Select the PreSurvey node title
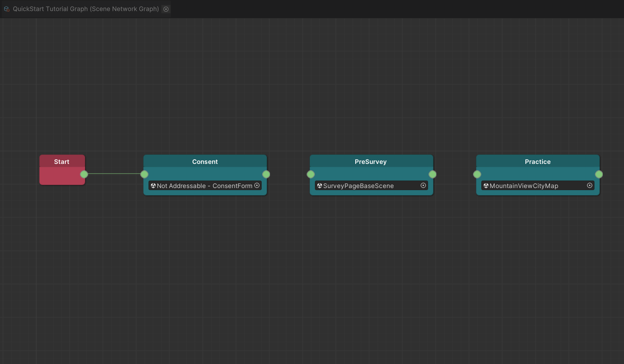Screen dimensions: 624x364 pyautogui.click(x=371, y=162)
